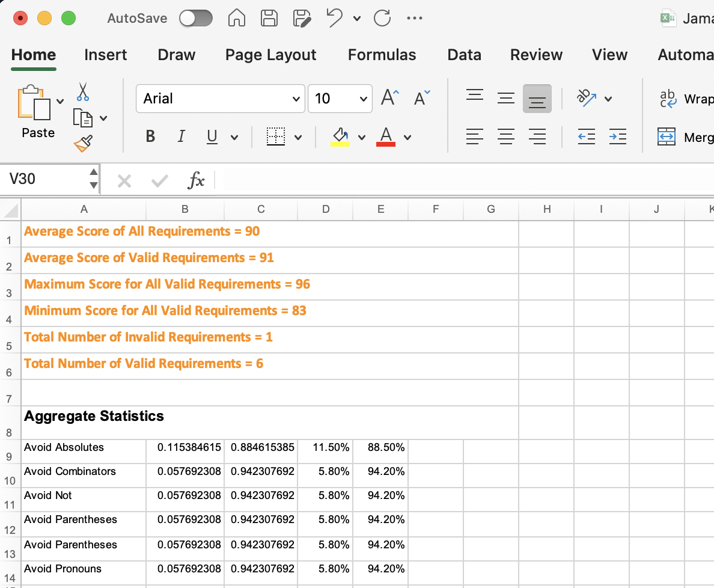Click the Name Box stepper arrows
The image size is (714, 588).
(93, 179)
